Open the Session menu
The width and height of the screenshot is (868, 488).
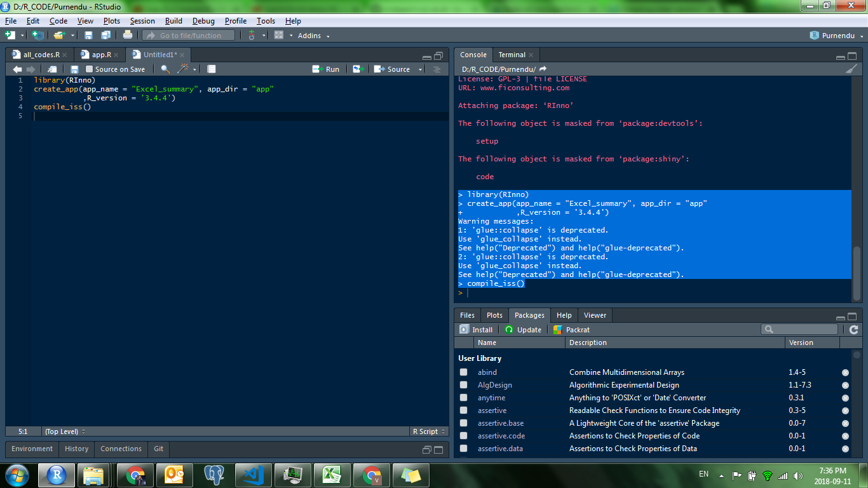tap(142, 21)
